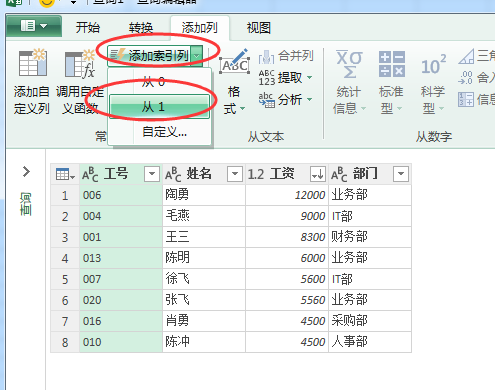
Task: Open Statistics (统计信息) tool
Action: pos(349,83)
